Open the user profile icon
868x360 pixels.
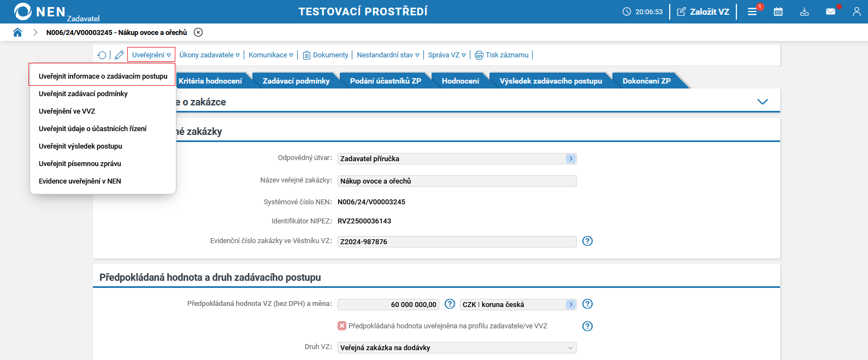857,11
